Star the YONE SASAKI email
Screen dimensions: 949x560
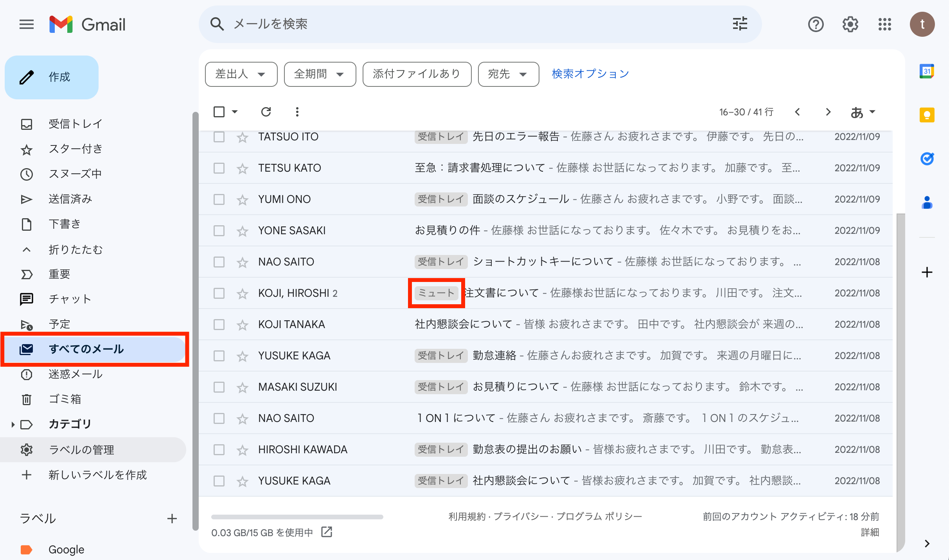243,231
